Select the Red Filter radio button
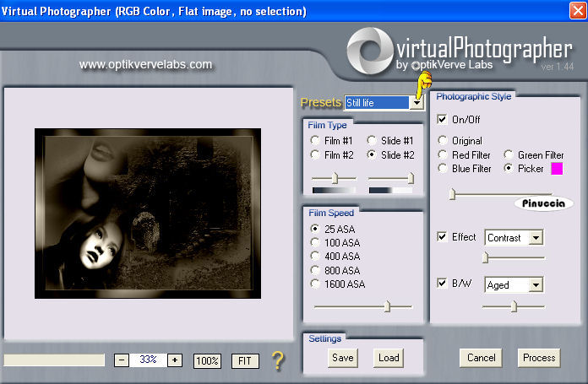588x384 pixels. [443, 154]
